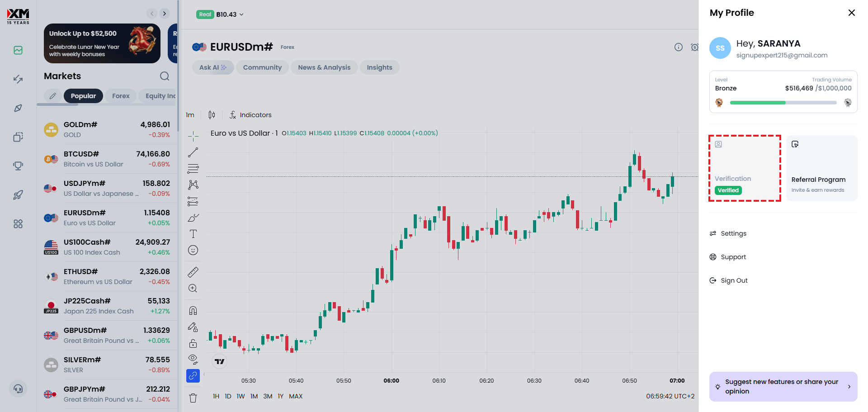Open the Insights tab
Screen dimensions: 868x412
pyautogui.click(x=380, y=67)
